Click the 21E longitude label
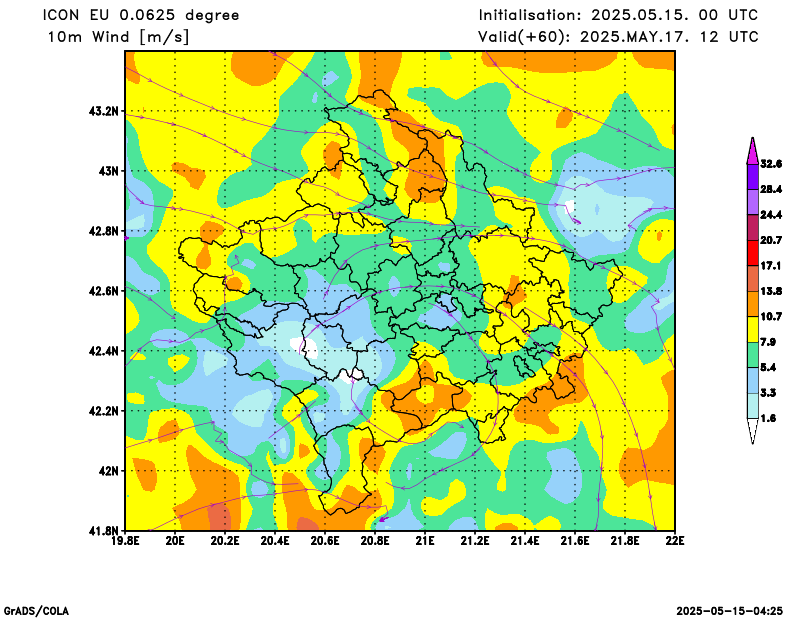The image size is (800, 618). click(x=425, y=541)
